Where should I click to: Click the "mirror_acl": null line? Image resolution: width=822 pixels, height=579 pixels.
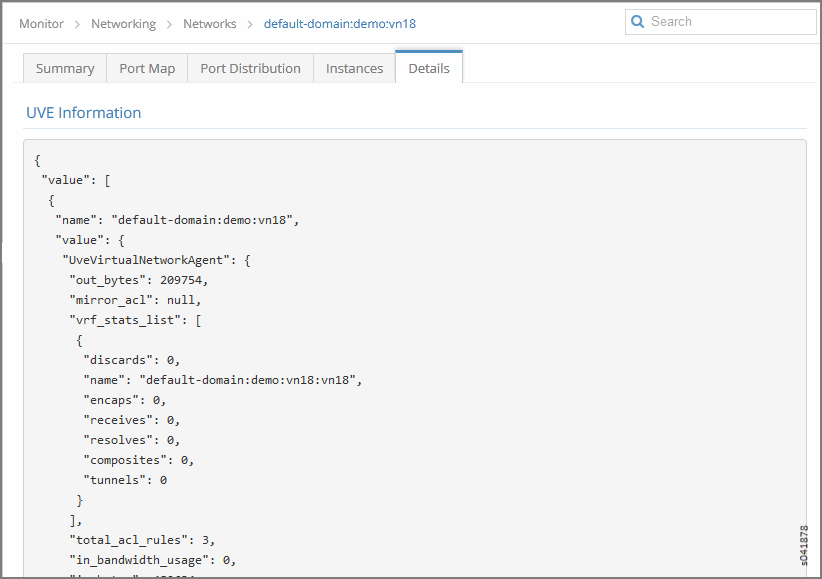135,300
